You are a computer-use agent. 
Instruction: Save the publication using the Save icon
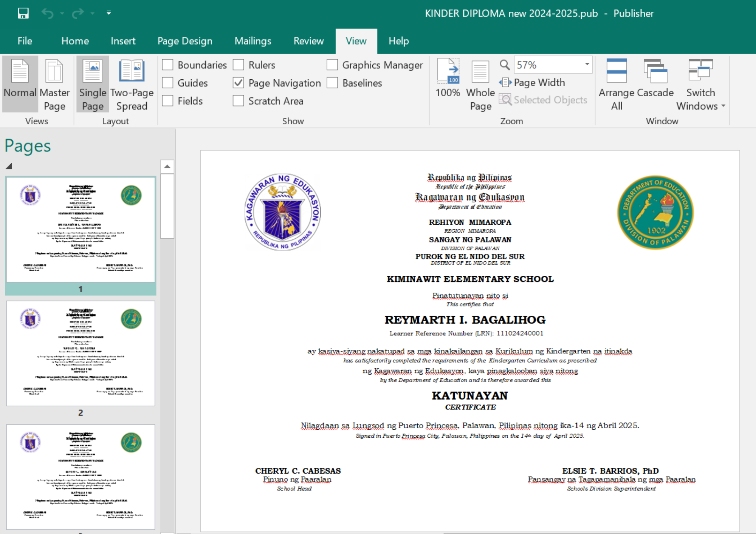click(x=23, y=13)
